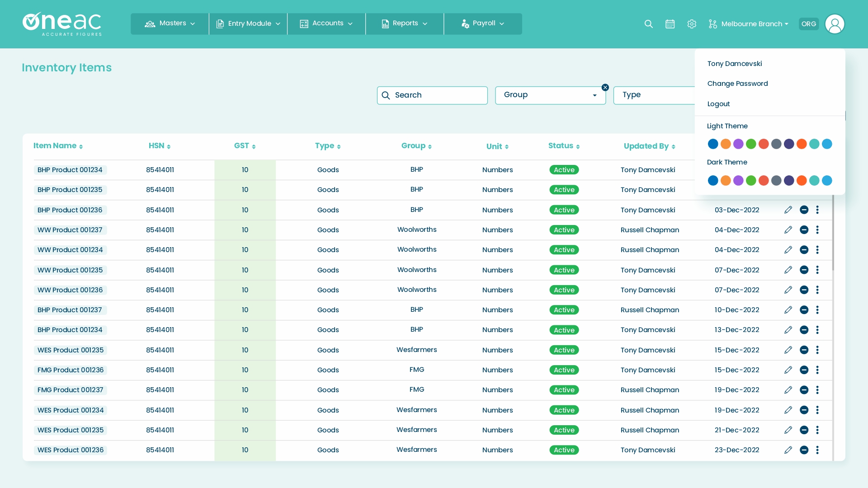Click Logout in the user menu
The height and width of the screenshot is (488, 868).
pos(718,103)
